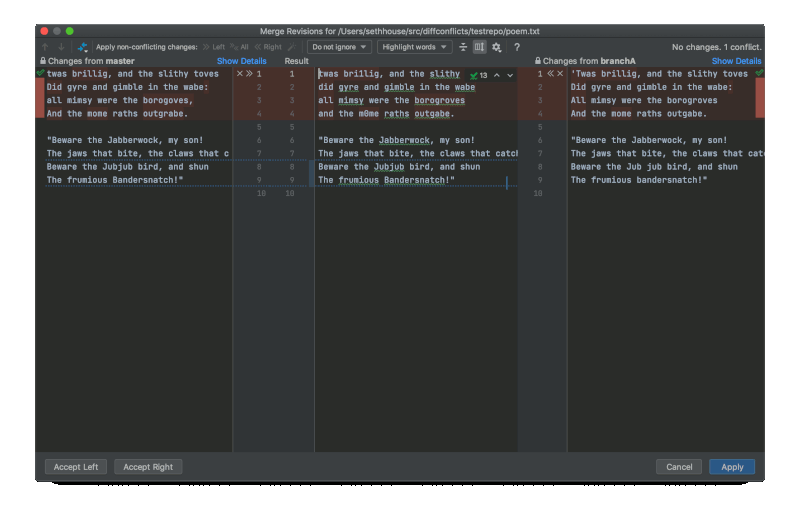Click the 13 inspections checkmark widget
This screenshot has width=800, height=528.
(479, 75)
